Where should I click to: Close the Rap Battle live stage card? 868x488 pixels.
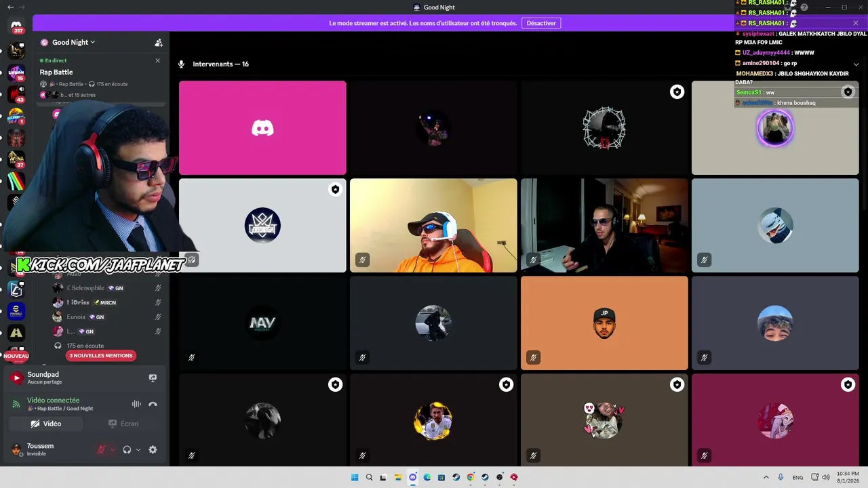[x=158, y=60]
